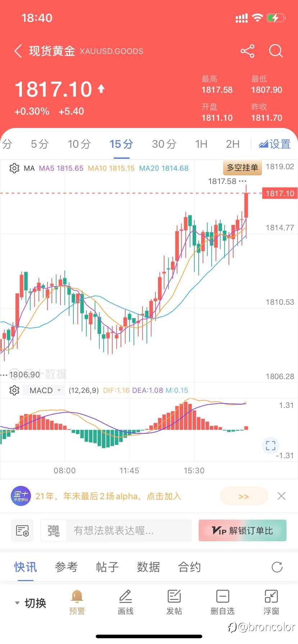
Task: Tap the search magnifier icon
Action: (x=276, y=51)
